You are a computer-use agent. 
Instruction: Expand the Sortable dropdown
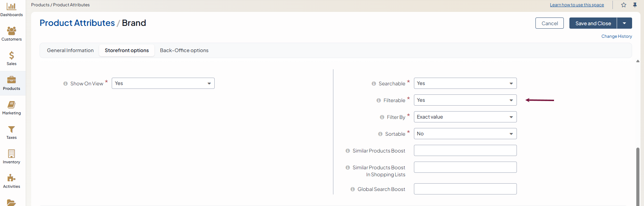465,134
